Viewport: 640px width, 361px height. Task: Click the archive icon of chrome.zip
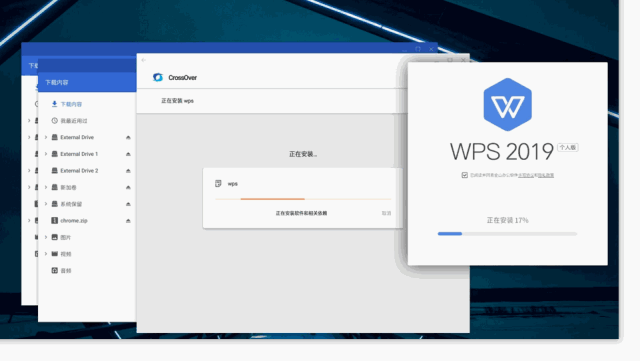(54, 221)
